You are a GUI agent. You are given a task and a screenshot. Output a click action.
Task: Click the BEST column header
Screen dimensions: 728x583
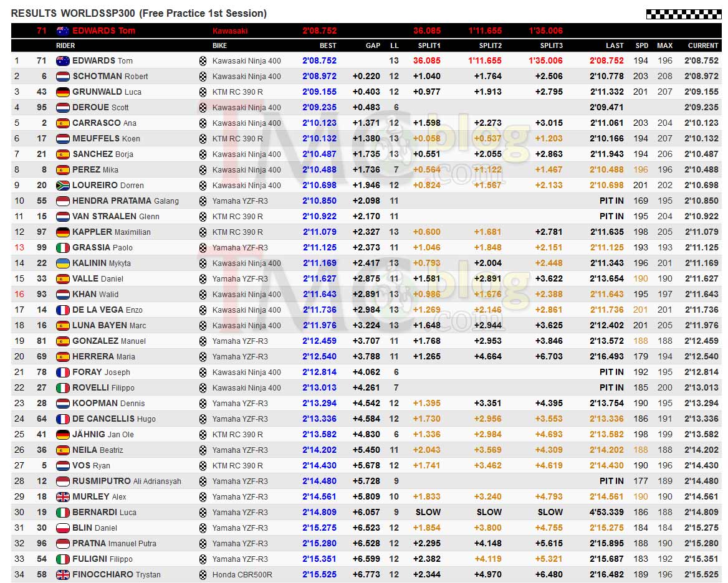coord(328,45)
